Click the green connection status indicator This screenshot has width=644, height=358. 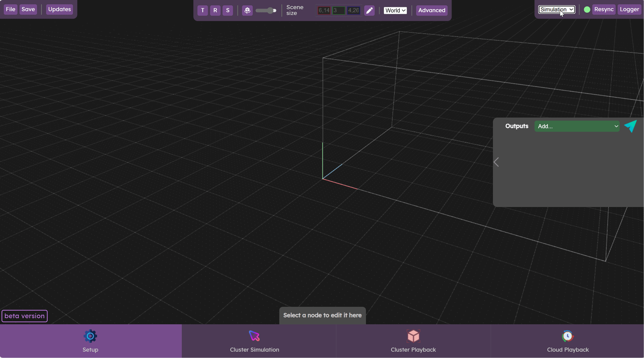587,9
